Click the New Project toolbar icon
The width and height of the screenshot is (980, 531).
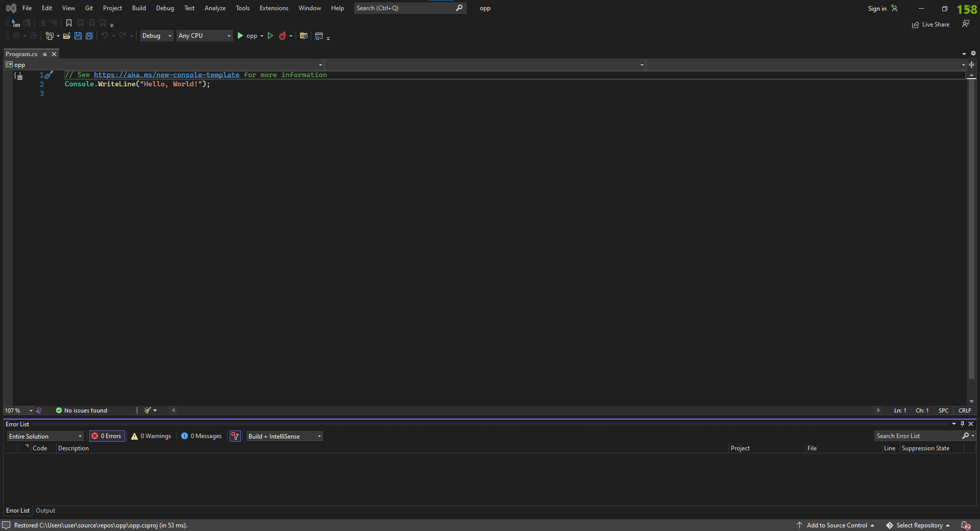pyautogui.click(x=49, y=36)
